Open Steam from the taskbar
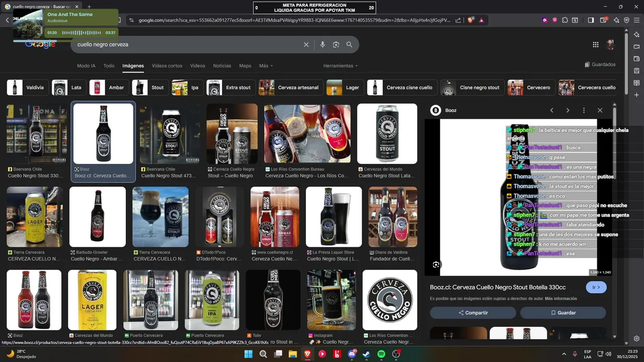This screenshot has height=362, width=644. pos(366,354)
